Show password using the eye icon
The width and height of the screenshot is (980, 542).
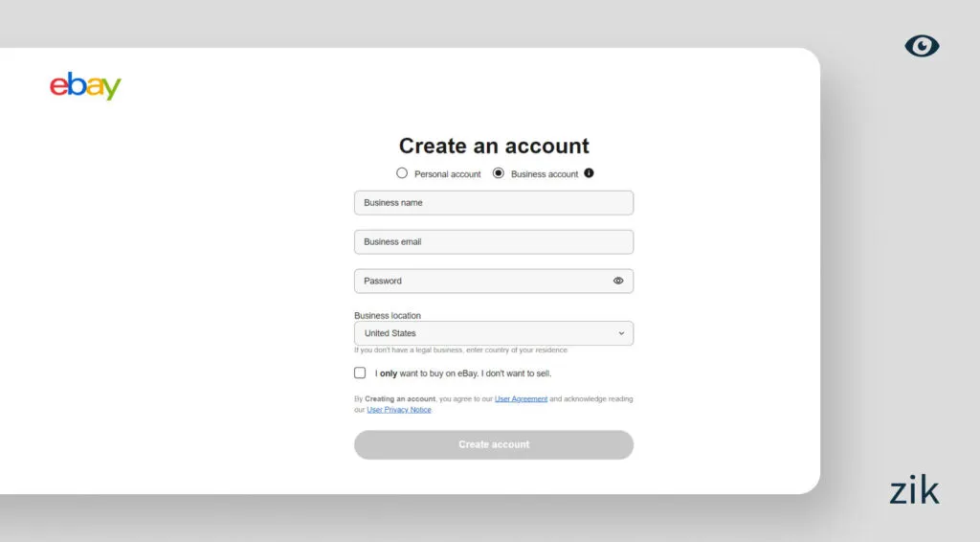618,281
